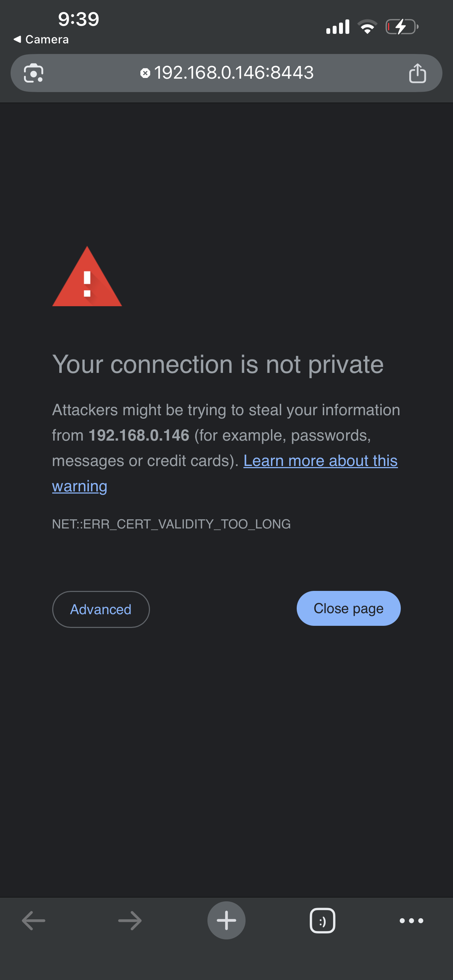
Task: Tap the battery charging indicator
Action: (x=401, y=26)
